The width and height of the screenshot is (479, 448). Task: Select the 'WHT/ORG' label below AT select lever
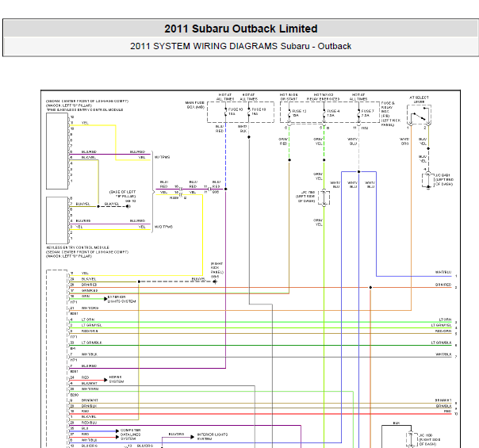pyautogui.click(x=404, y=141)
